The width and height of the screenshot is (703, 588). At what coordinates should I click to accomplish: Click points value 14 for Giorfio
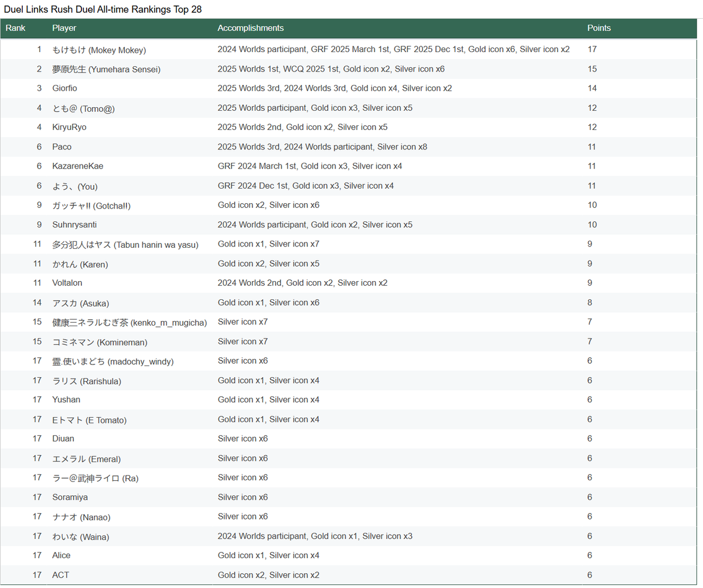pyautogui.click(x=592, y=88)
